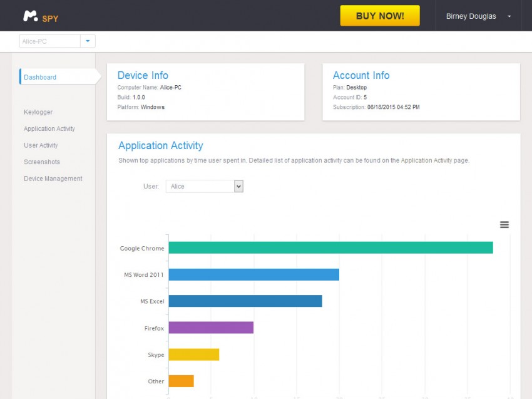The height and width of the screenshot is (399, 532).
Task: Open the Screenshots section
Action: [x=42, y=162]
